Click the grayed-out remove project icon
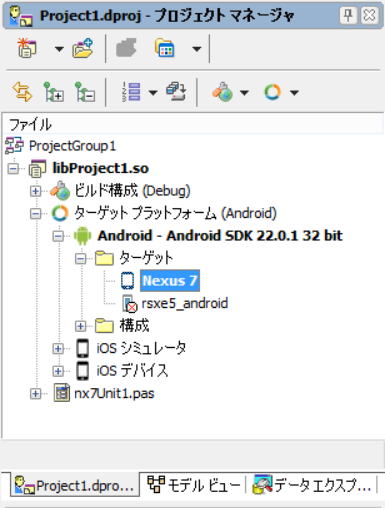This screenshot has width=385, height=508. point(126,49)
